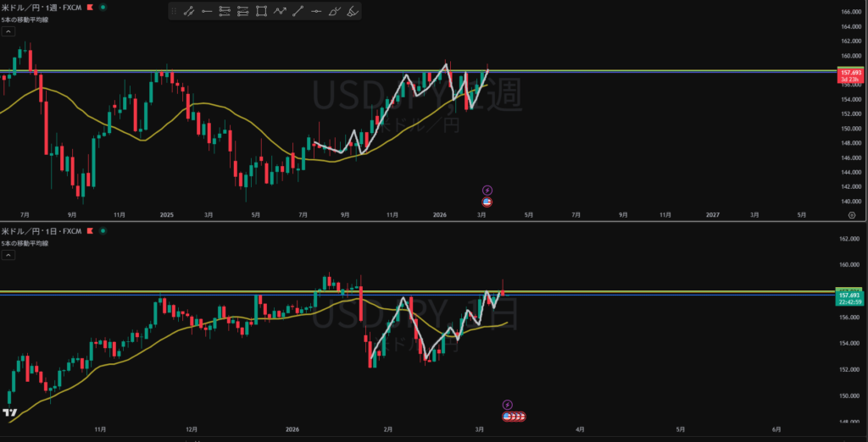Toggle the red flag on weekly chart title

pos(86,7)
